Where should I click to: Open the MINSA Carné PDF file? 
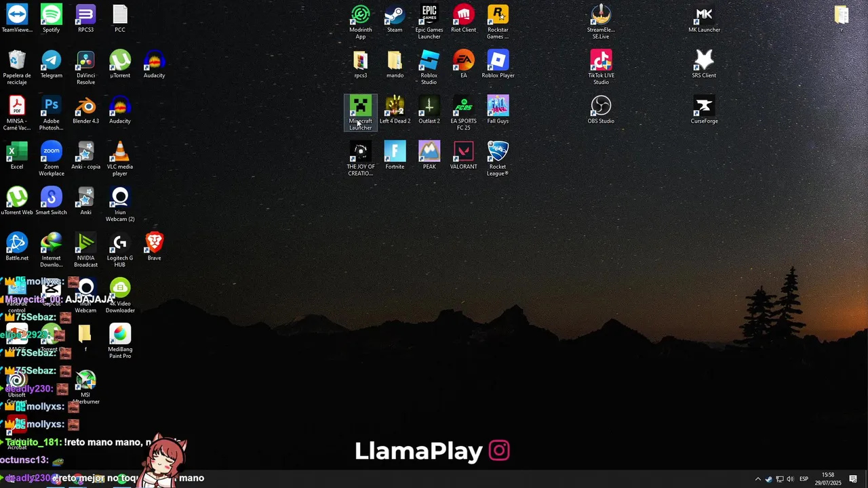pos(17,113)
